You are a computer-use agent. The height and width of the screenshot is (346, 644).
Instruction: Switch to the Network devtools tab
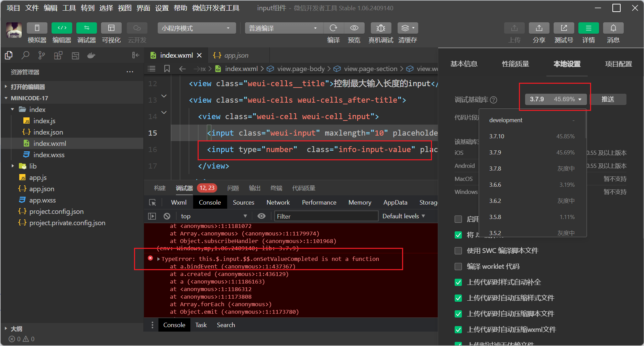click(x=278, y=203)
